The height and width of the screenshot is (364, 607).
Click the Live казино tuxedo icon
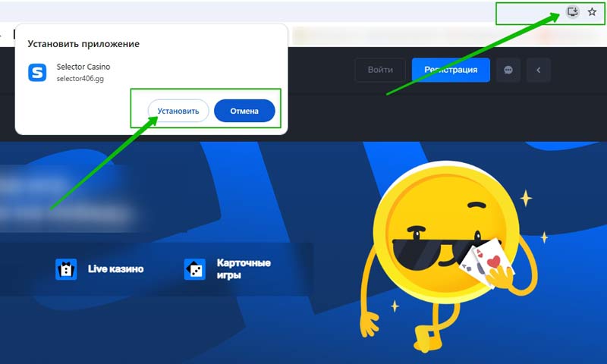point(66,269)
